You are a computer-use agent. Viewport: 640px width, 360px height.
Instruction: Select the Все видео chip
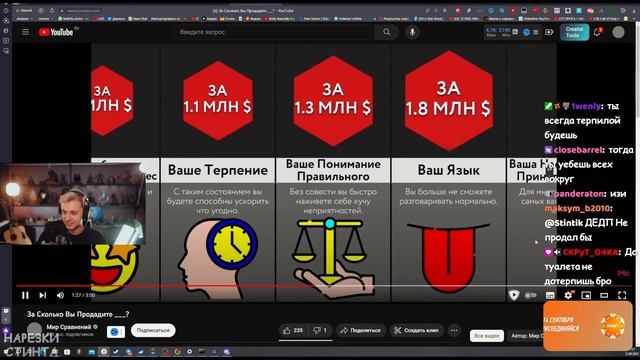487,336
